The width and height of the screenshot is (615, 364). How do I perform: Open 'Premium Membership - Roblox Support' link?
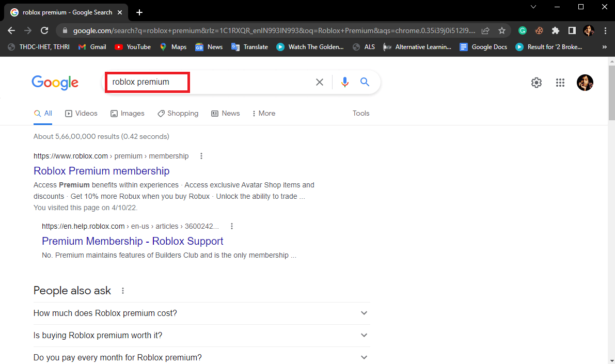click(132, 241)
